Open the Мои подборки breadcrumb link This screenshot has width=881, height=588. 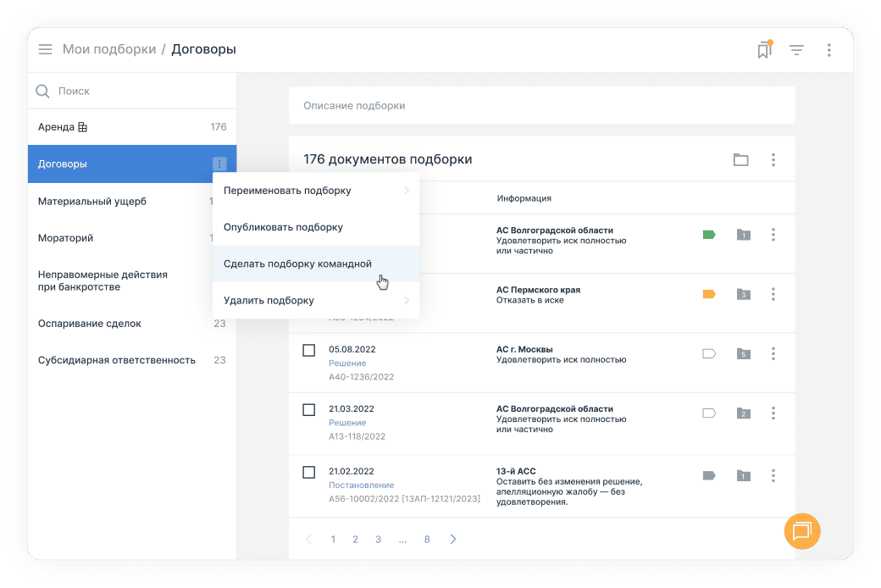point(109,49)
